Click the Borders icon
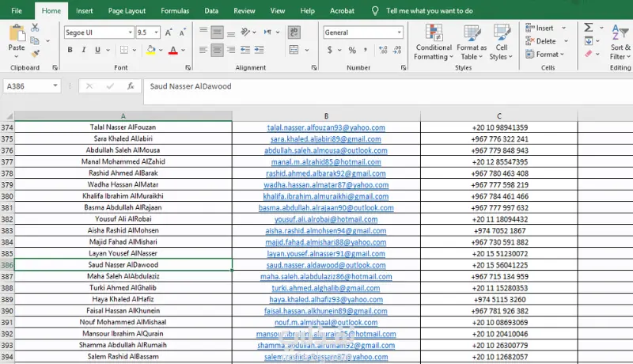 click(x=124, y=50)
